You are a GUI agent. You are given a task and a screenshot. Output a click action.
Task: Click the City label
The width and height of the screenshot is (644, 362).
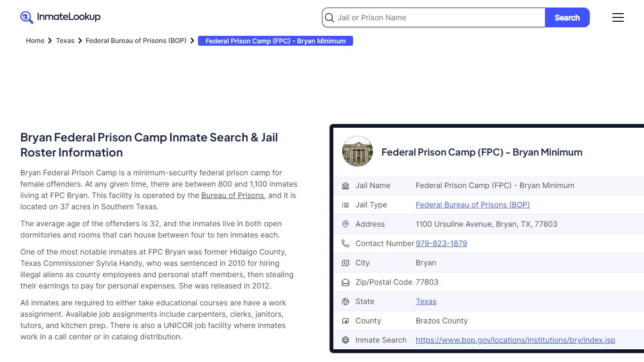[x=363, y=263]
